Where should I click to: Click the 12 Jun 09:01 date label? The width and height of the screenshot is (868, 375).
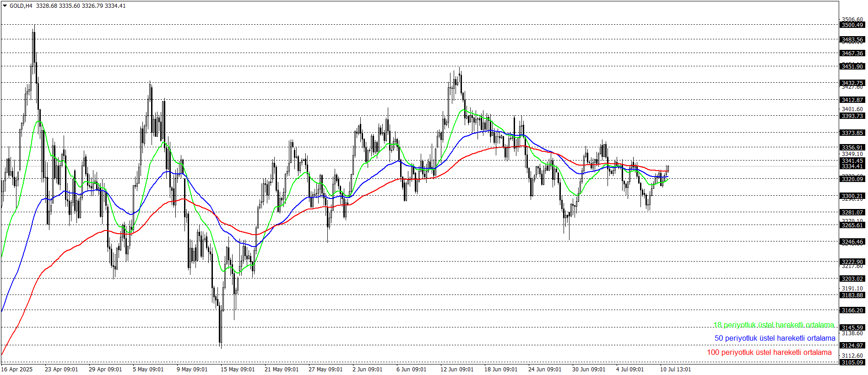pyautogui.click(x=457, y=370)
